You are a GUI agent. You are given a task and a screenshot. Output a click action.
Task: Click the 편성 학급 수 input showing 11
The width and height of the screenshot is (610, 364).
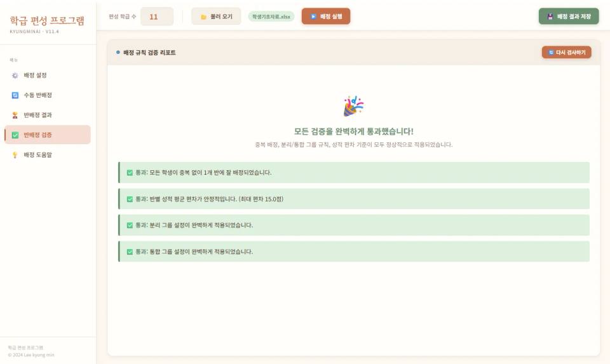point(157,17)
